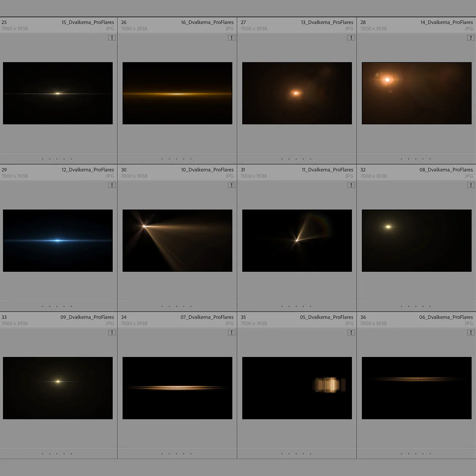
Task: Click the metadata warning badge on 12_Dvalkema_ProFlares
Action: coord(112,185)
